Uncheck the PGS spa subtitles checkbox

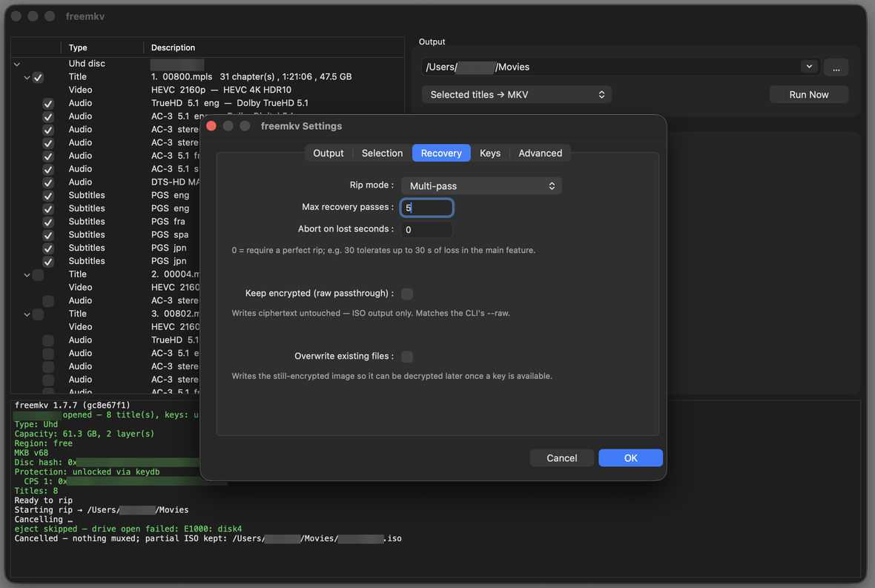pyautogui.click(x=48, y=236)
